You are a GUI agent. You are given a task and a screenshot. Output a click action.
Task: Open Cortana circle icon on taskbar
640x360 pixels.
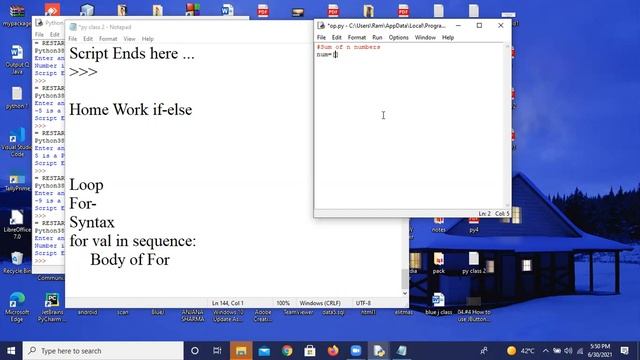coord(195,351)
